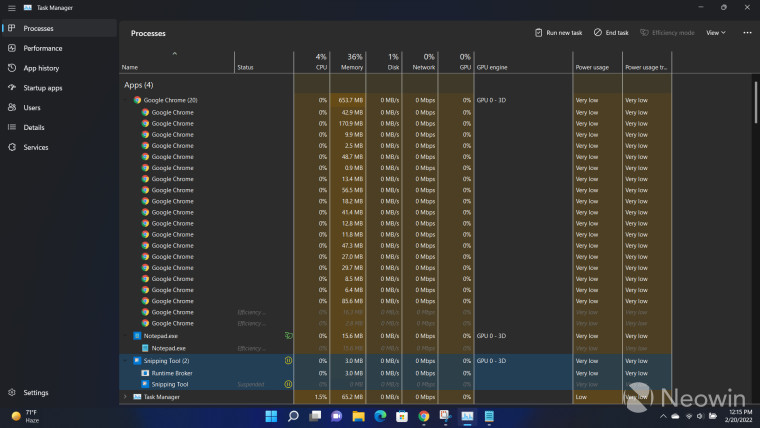This screenshot has height=428, width=760.
Task: Click the Efficiency mode button
Action: pyautogui.click(x=667, y=32)
